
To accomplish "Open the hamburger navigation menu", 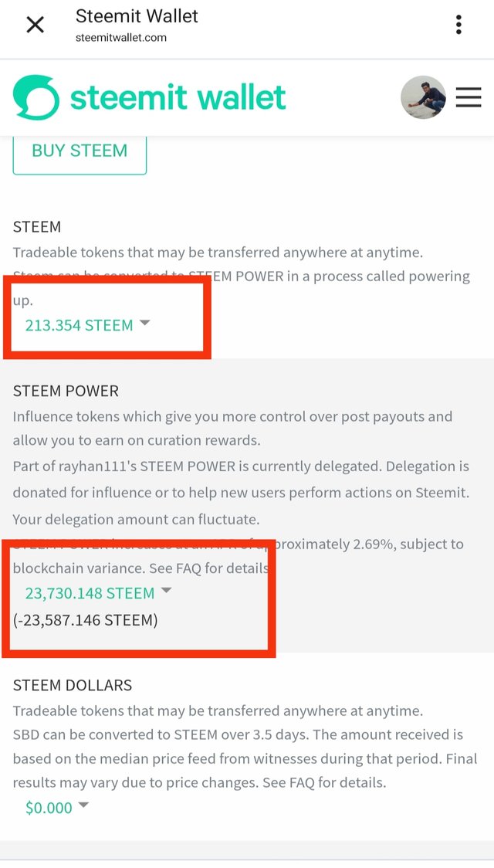I will pyautogui.click(x=469, y=97).
